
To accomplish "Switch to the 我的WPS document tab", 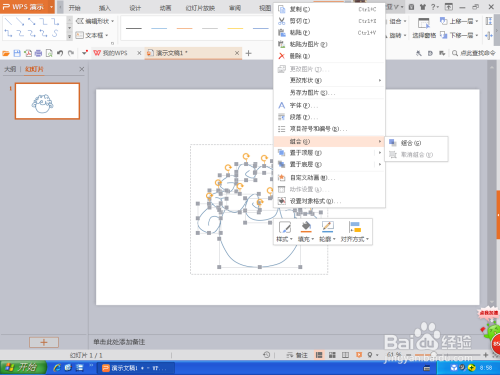I will click(112, 53).
